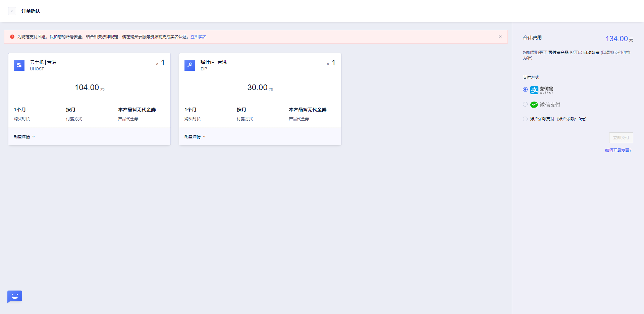Dismiss the real-name verification alert banner
This screenshot has width=644, height=314.
point(500,37)
